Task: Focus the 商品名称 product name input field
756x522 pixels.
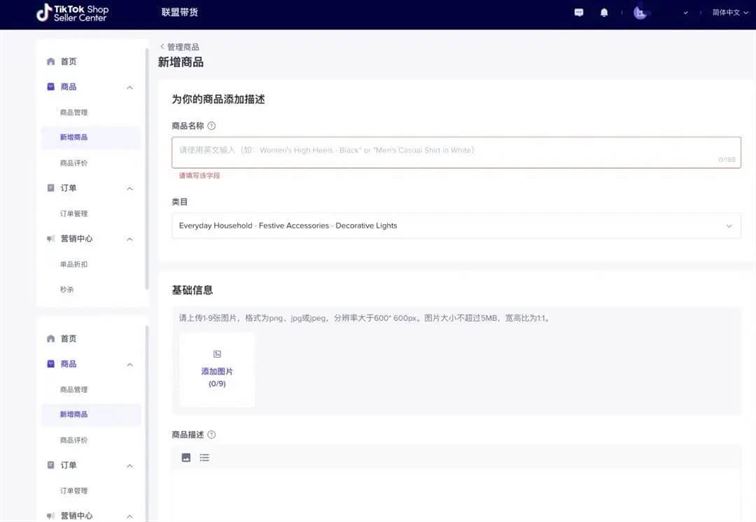Action: point(456,152)
